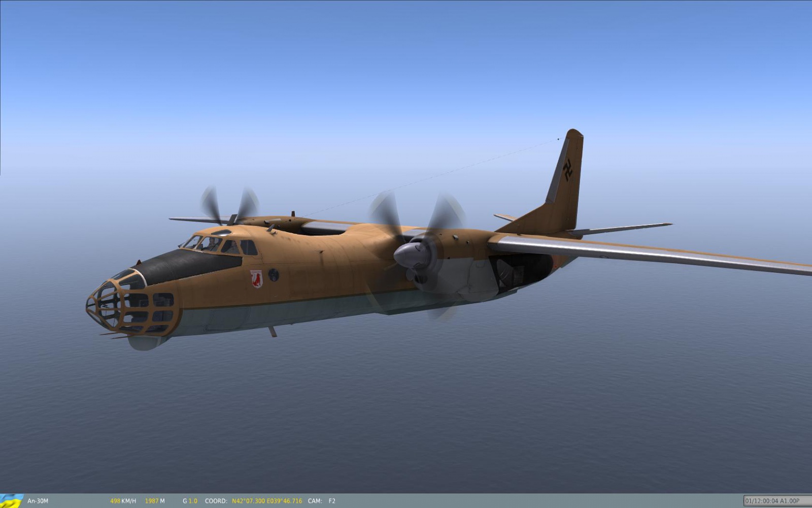
Task: Click the N42°07.300 latitude value
Action: pyautogui.click(x=248, y=501)
